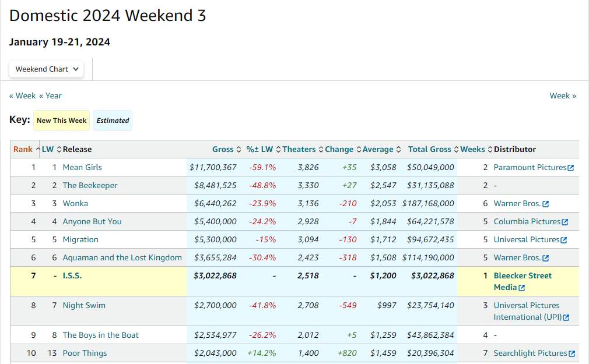Screen dimensions: 589x364
Task: Sort table by Average column
Action: (381, 149)
